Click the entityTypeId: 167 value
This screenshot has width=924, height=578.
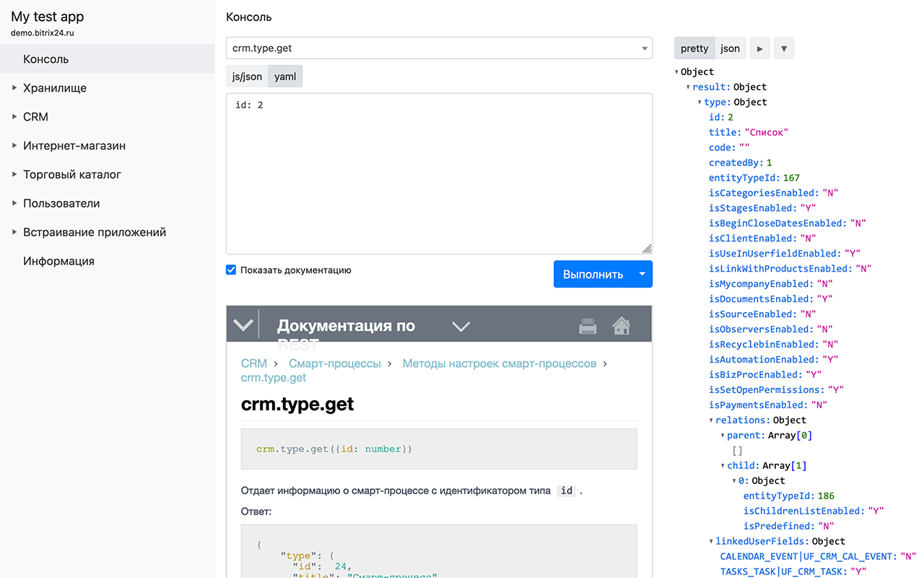(x=790, y=178)
